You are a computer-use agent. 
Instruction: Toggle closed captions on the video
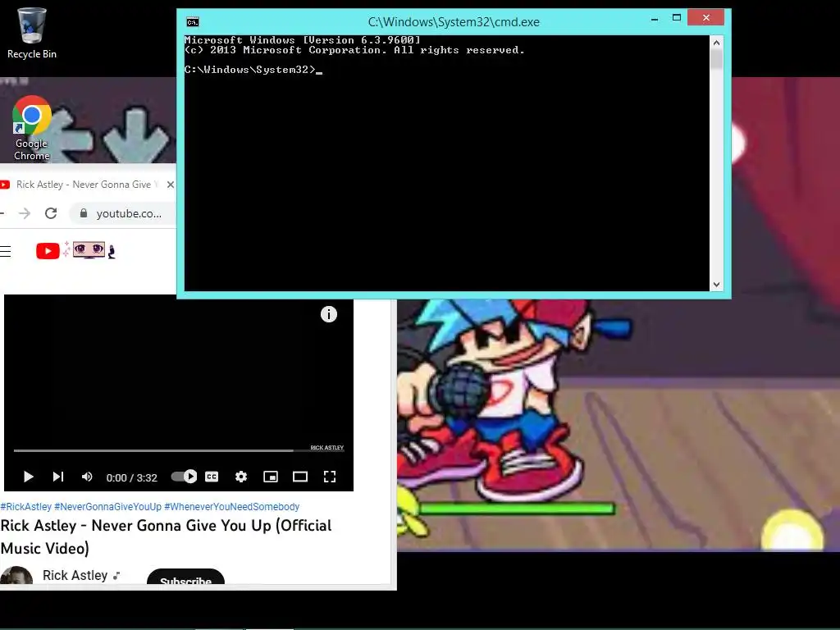click(212, 477)
